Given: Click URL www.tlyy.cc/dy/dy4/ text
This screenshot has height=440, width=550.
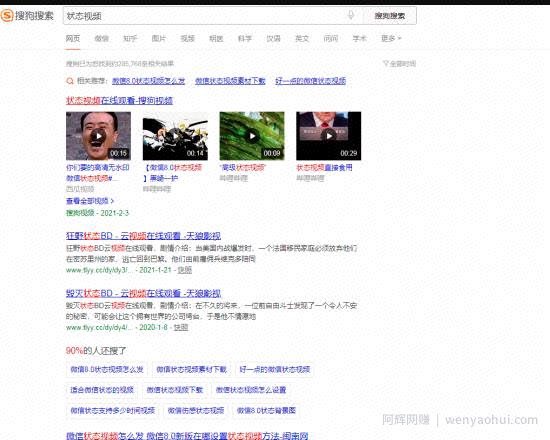Looking at the screenshot, I should pyautogui.click(x=99, y=328).
